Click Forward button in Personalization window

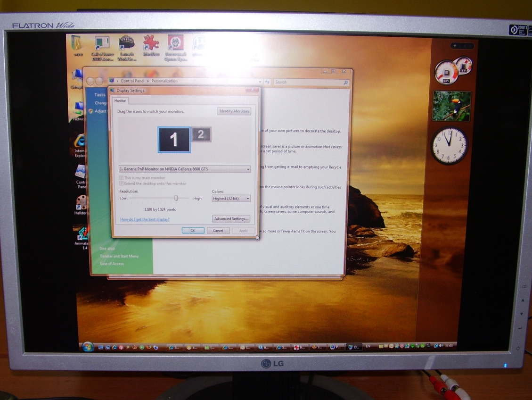[99, 81]
